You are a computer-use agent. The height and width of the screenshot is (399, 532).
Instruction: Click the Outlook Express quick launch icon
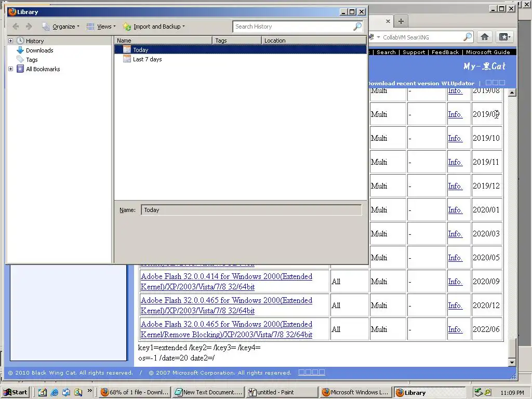coord(66,392)
